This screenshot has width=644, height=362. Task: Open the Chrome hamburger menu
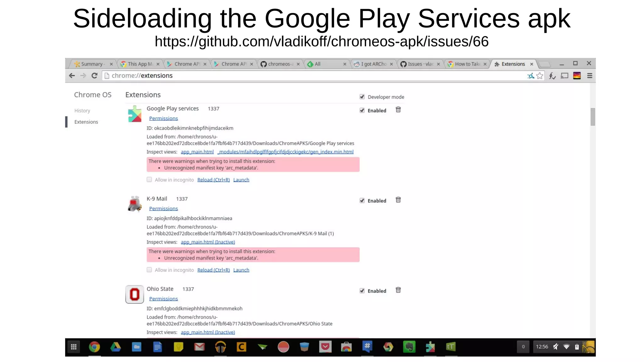(x=590, y=76)
